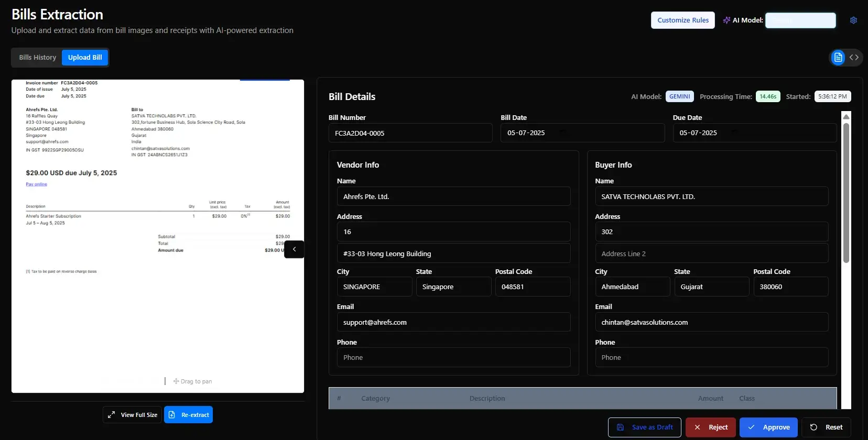This screenshot has width=868, height=440.
Task: Select the Upload Bill tab
Action: pyautogui.click(x=85, y=58)
